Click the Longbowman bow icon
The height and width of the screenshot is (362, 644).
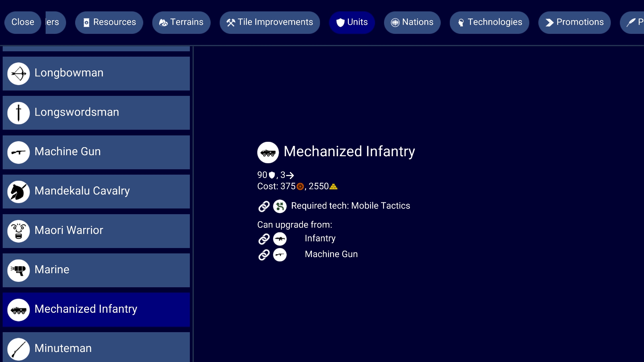coord(18,73)
